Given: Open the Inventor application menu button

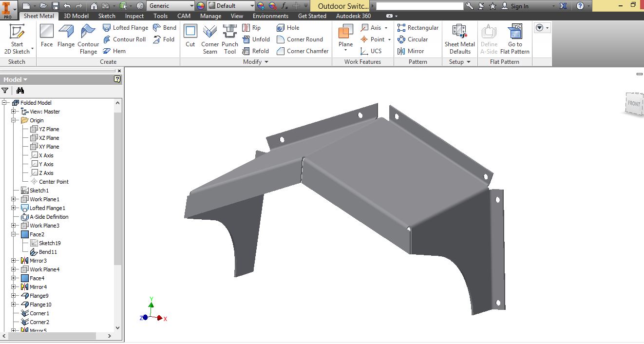Looking at the screenshot, I should pyautogui.click(x=7, y=9).
